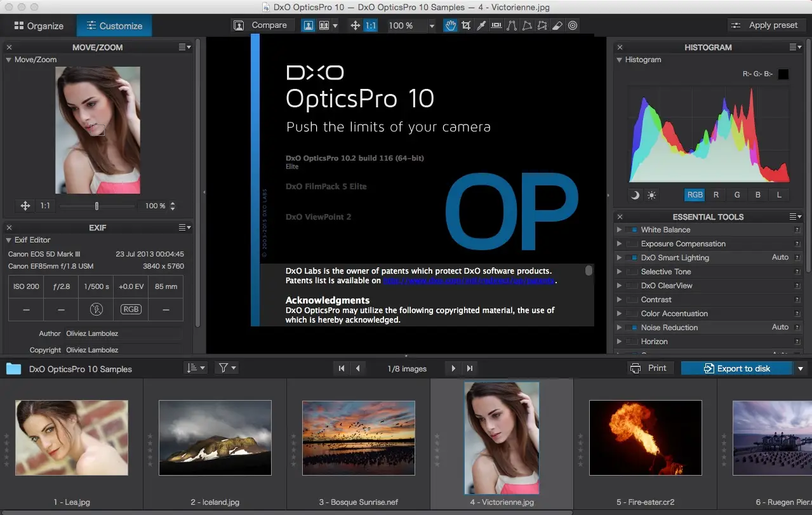Screen dimensions: 812x515
Task: Choose the force rectangle perspective tool
Action: [x=527, y=25]
